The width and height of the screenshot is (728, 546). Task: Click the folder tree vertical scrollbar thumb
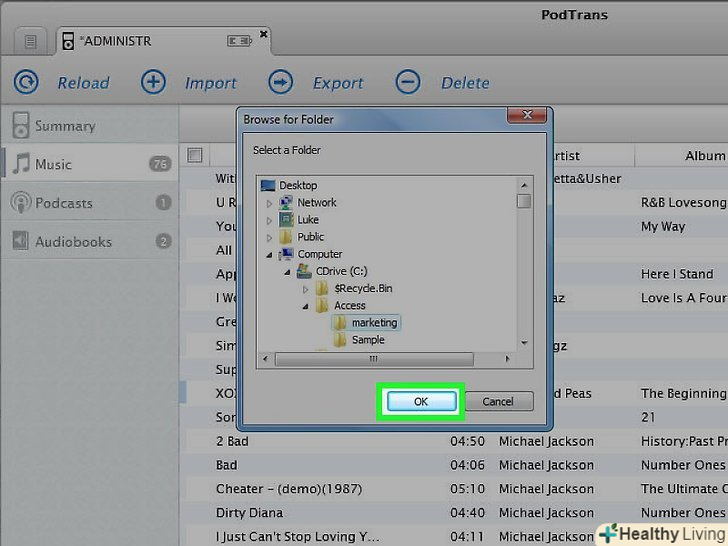point(524,202)
